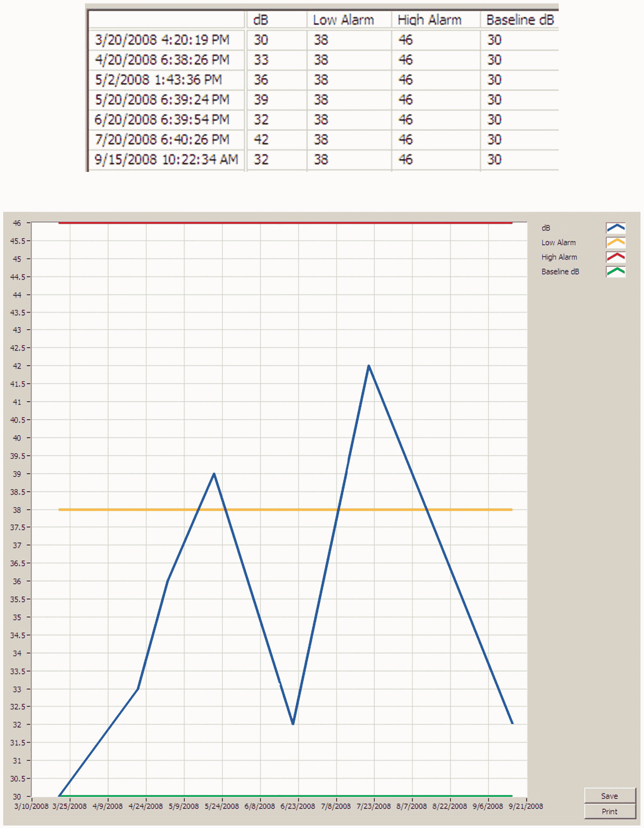Viewport: 644px width, 828px height.
Task: Select the 7/20/2008 6:40:26 PM row
Action: pos(162,140)
